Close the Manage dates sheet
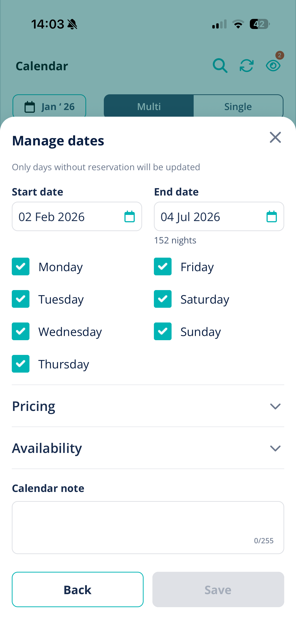The width and height of the screenshot is (296, 644). (275, 138)
